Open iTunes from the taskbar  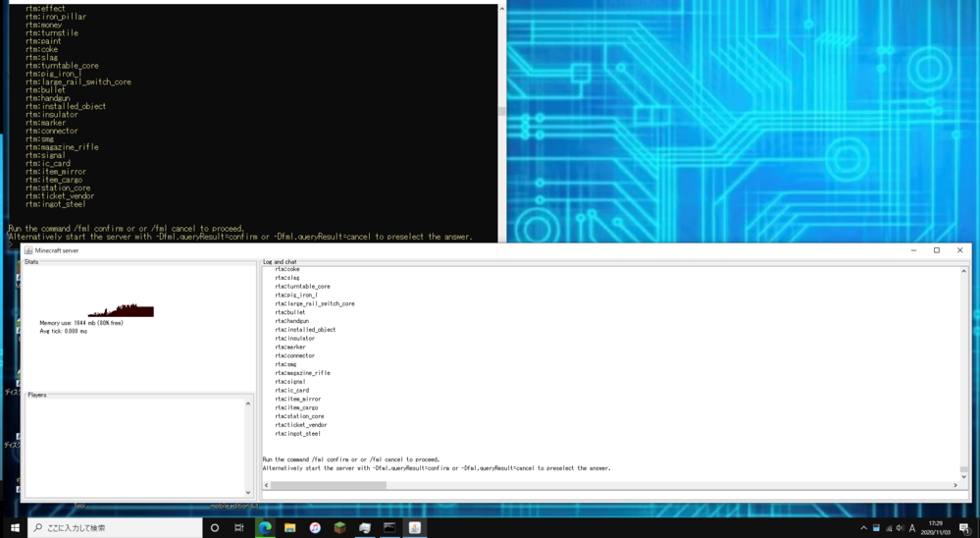tap(315, 527)
